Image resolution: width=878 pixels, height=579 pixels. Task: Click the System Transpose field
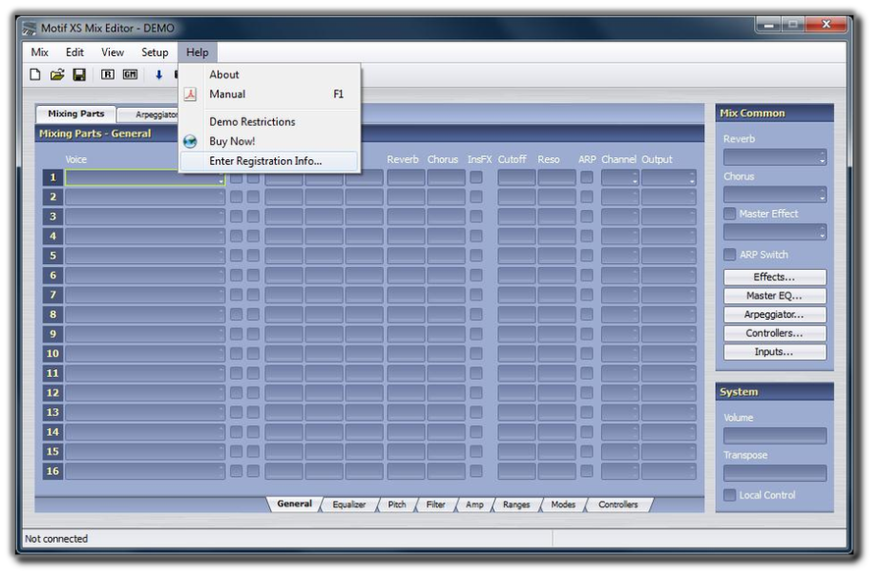[774, 474]
